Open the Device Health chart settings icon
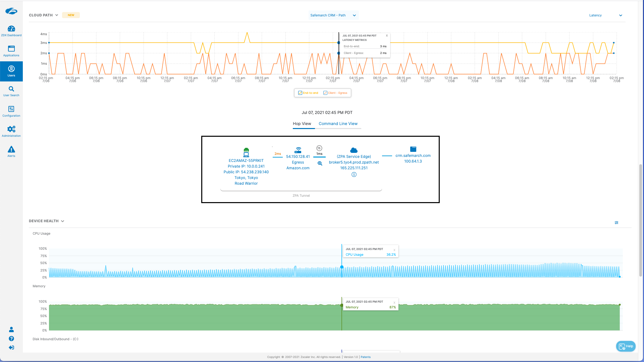The image size is (644, 362). click(x=616, y=223)
